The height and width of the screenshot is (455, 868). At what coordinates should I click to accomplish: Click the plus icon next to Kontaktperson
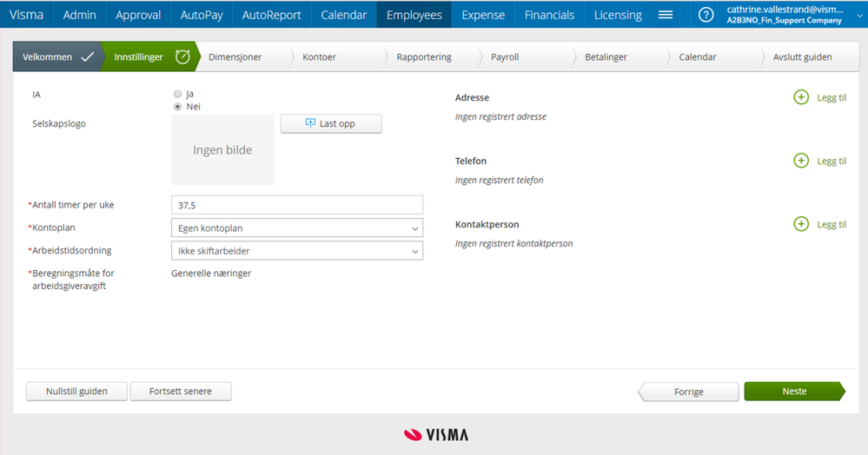click(801, 224)
